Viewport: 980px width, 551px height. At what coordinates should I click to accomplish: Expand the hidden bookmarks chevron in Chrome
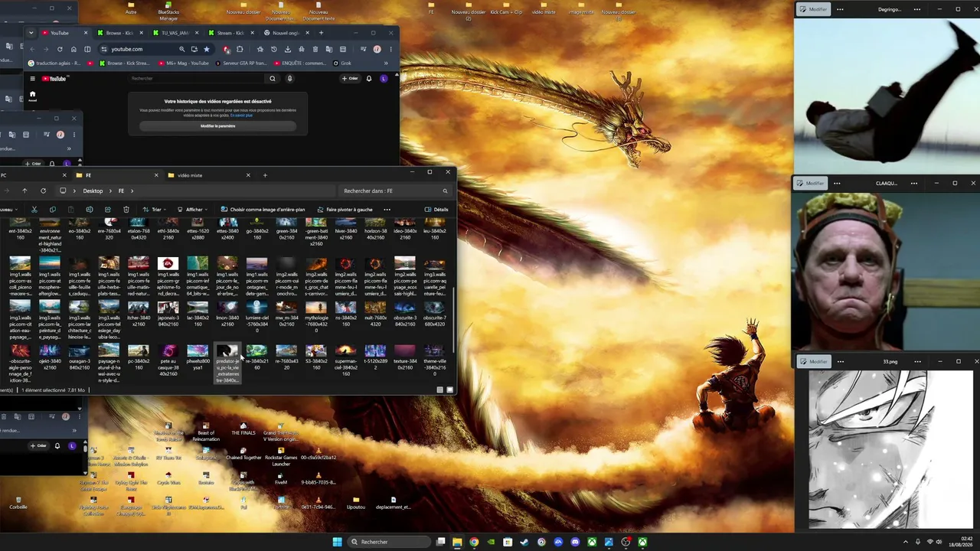tap(387, 64)
